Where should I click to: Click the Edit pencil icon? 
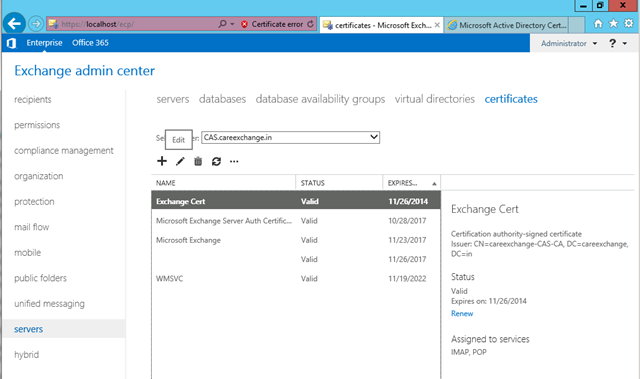pos(180,162)
